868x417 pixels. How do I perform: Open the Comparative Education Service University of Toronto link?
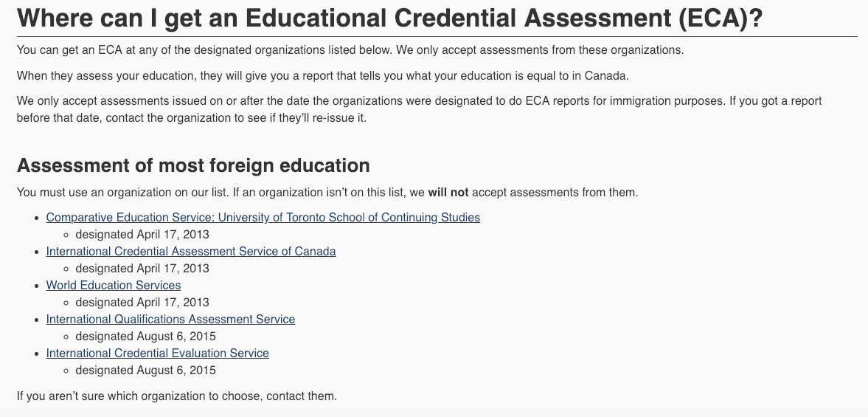pyautogui.click(x=263, y=218)
